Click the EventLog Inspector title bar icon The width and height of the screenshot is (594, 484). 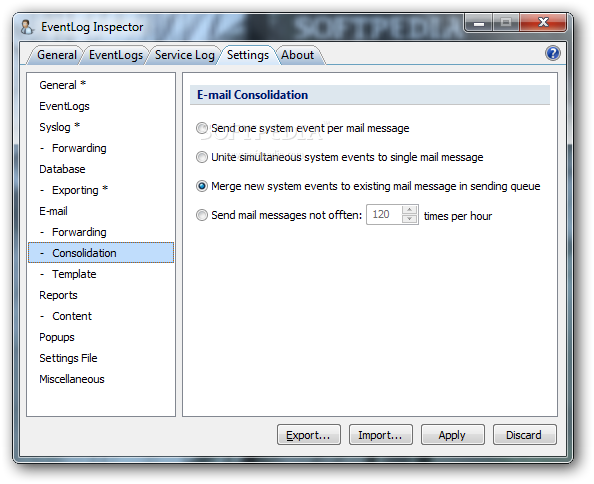(x=27, y=27)
